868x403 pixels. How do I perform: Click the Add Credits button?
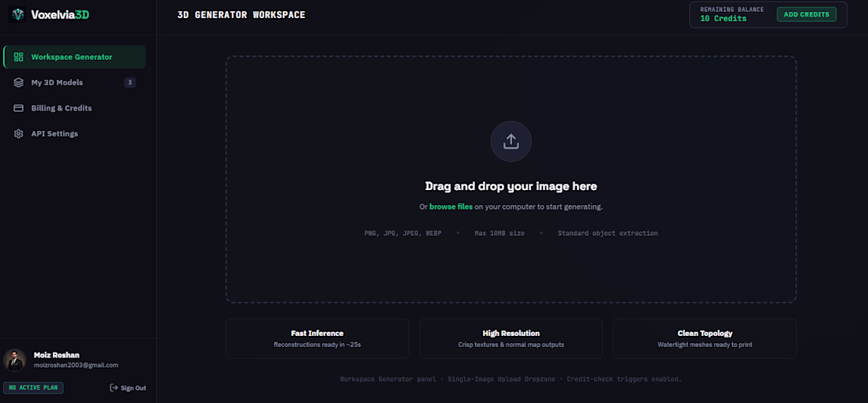click(806, 14)
